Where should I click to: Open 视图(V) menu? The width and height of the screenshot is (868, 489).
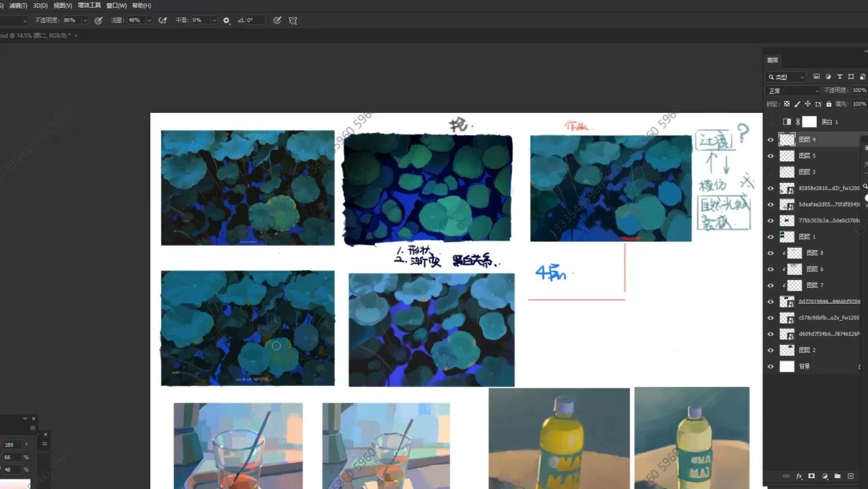click(x=62, y=6)
